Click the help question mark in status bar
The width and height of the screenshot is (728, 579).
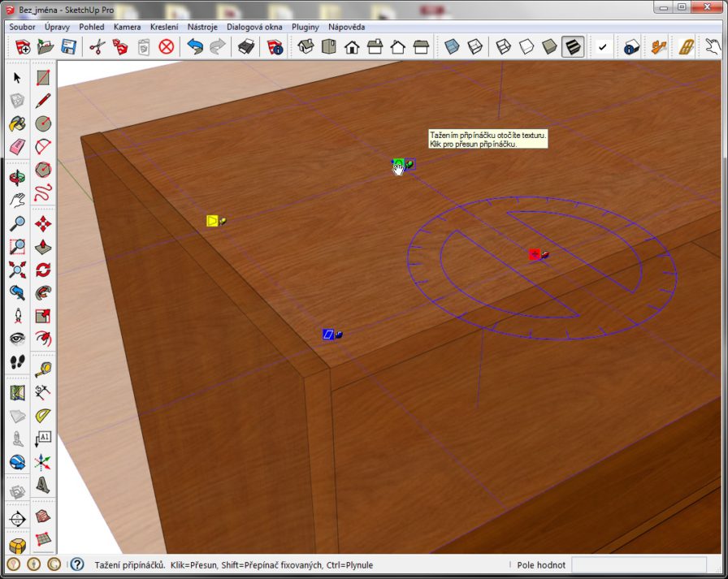77,564
